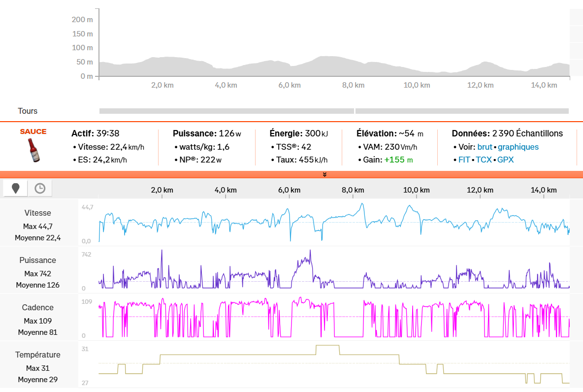The width and height of the screenshot is (583, 392).
Task: Click the Puissance chart label
Action: click(38, 261)
